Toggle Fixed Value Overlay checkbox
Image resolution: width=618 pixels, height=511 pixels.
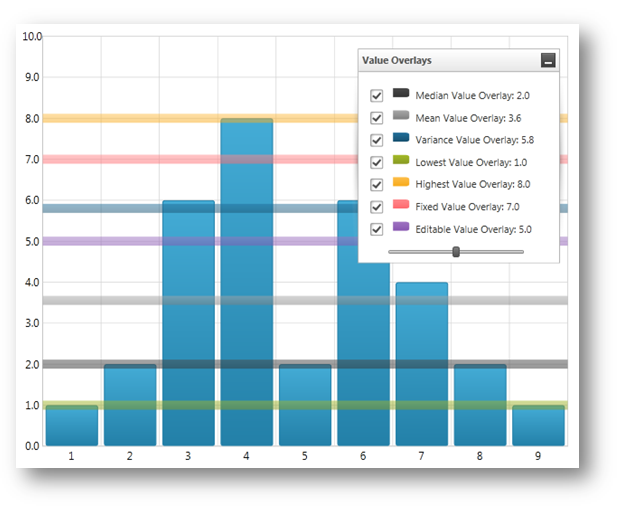tap(377, 206)
